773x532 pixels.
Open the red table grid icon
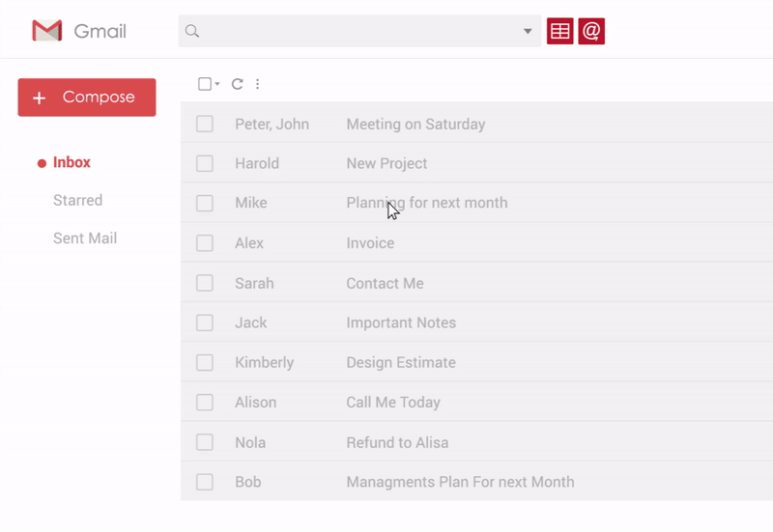tap(560, 31)
